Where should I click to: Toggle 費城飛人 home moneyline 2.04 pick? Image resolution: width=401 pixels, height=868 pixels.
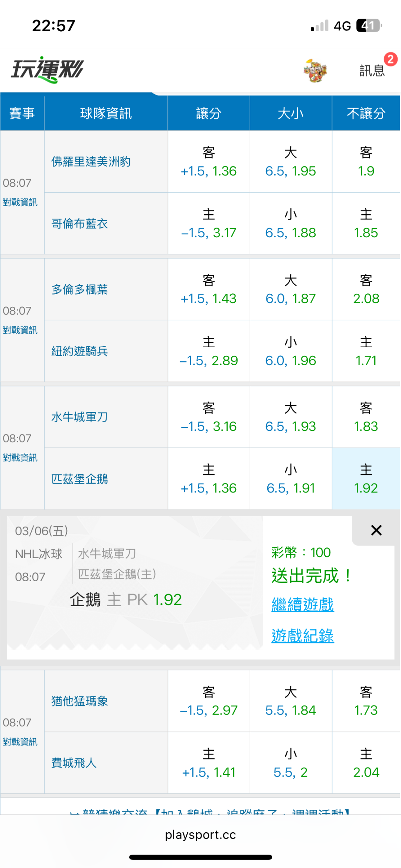(x=366, y=763)
